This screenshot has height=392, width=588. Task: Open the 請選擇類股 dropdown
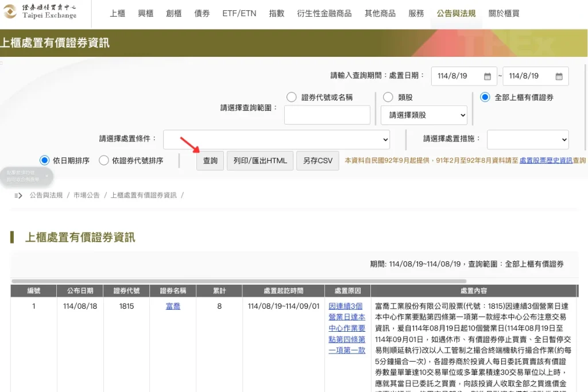coord(424,115)
